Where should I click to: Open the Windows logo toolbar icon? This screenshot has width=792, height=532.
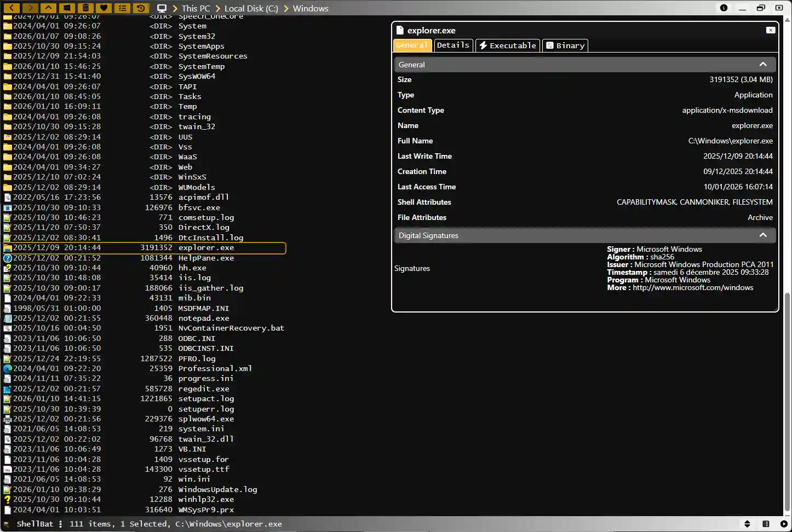[x=67, y=8]
